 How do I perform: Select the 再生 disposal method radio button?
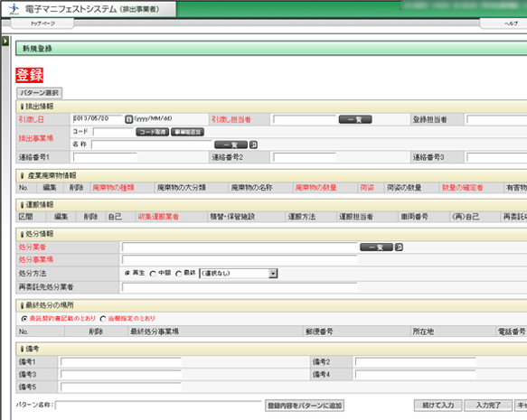point(127,274)
